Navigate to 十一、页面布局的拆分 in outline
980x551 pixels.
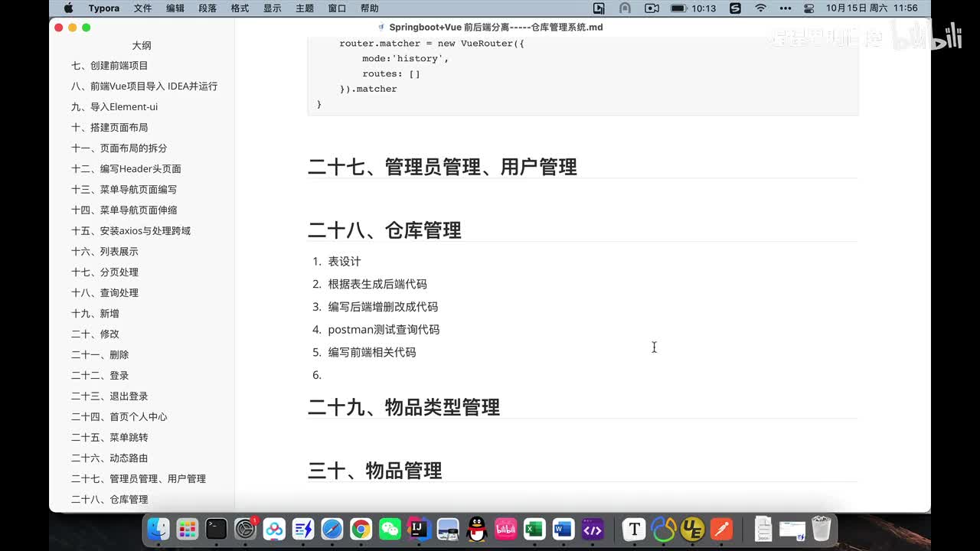pos(119,148)
